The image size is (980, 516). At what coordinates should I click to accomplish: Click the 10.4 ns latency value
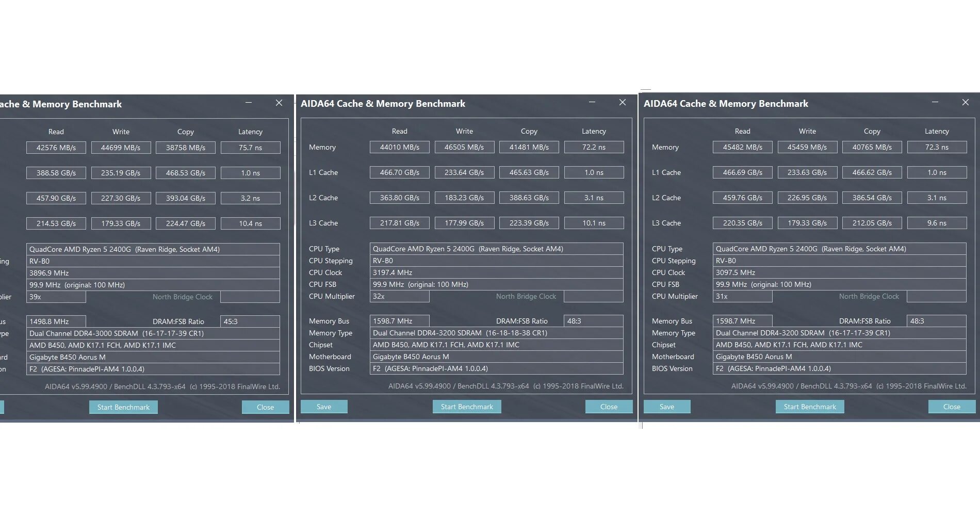click(x=251, y=223)
